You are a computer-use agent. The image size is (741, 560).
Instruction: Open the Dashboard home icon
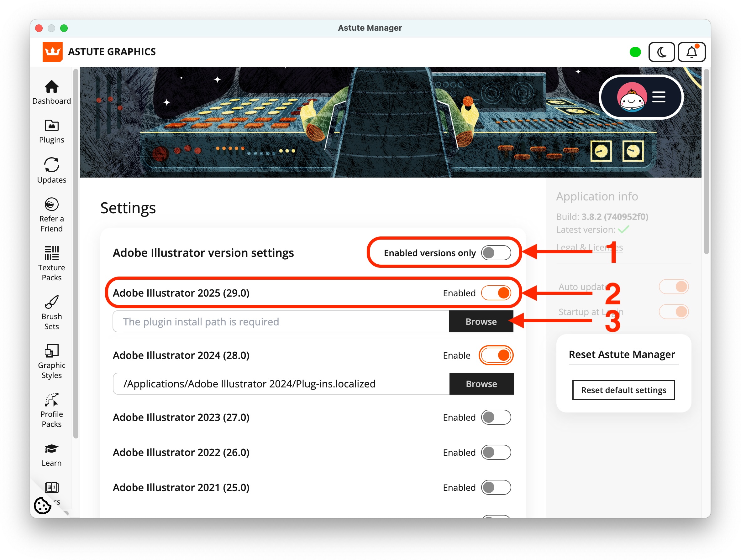coord(52,87)
